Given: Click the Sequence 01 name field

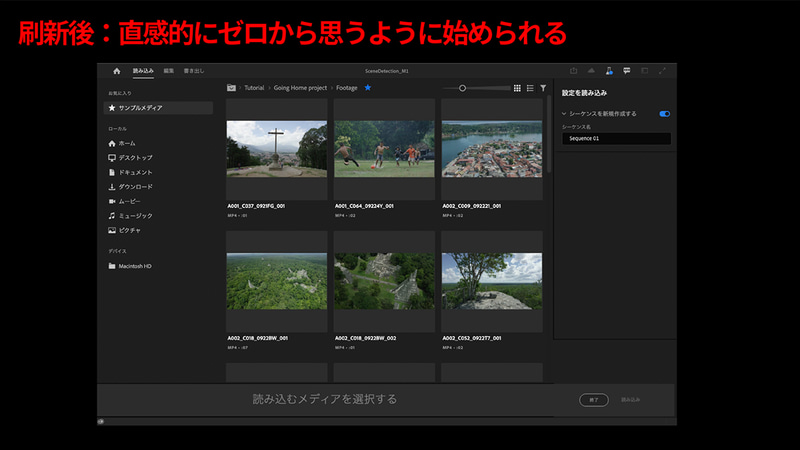Looking at the screenshot, I should tap(616, 138).
